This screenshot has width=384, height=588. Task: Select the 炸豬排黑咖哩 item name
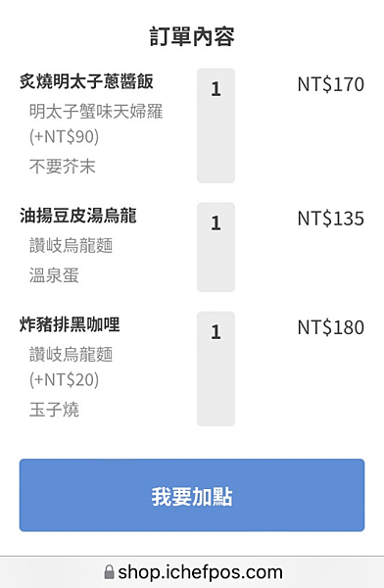pyautogui.click(x=70, y=324)
